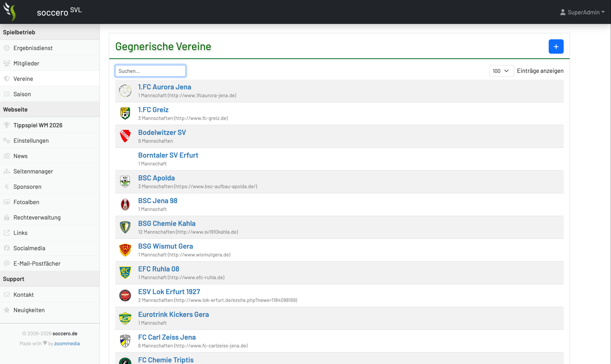Click the Suchen search field
The image size is (611, 364).
(150, 71)
